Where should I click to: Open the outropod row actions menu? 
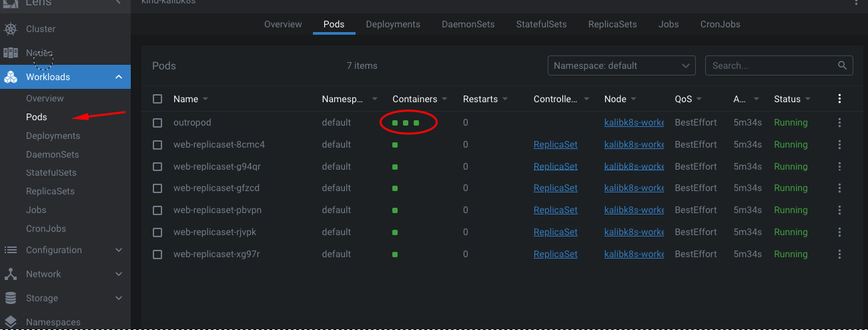click(839, 123)
